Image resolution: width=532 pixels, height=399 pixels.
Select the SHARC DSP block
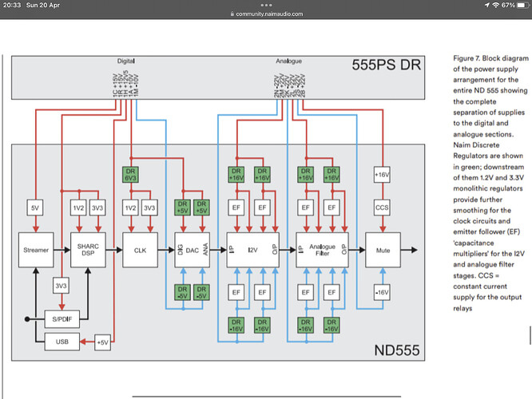88,250
